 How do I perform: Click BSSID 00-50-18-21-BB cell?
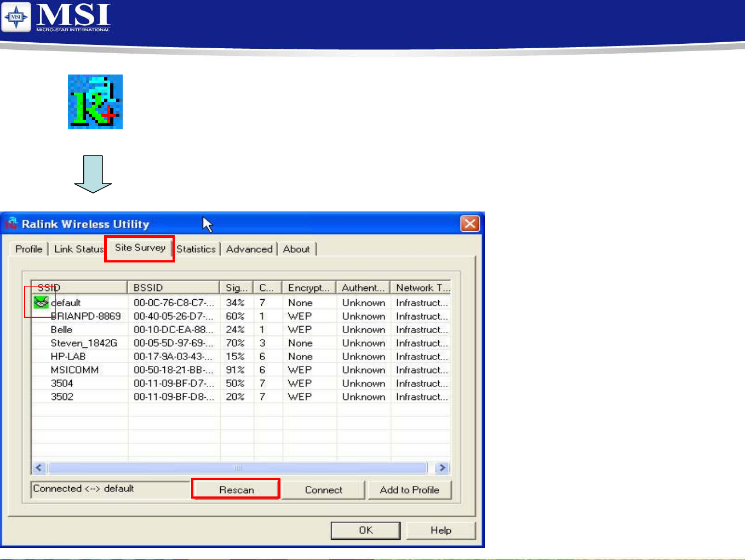click(x=174, y=370)
